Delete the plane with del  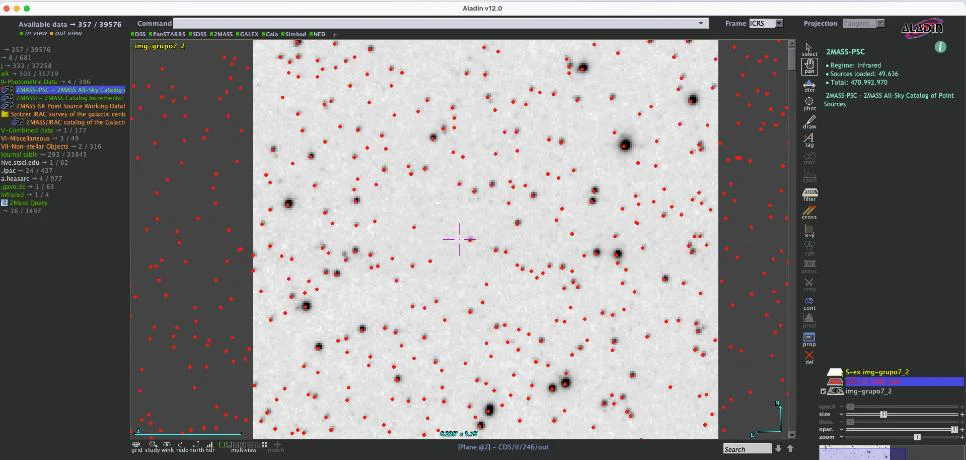pyautogui.click(x=809, y=357)
